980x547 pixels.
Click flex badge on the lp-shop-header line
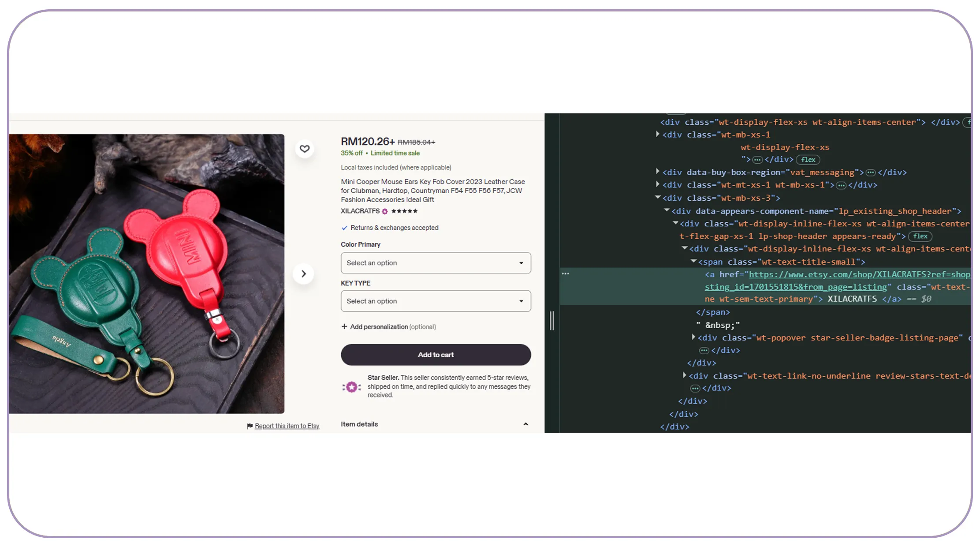(920, 236)
